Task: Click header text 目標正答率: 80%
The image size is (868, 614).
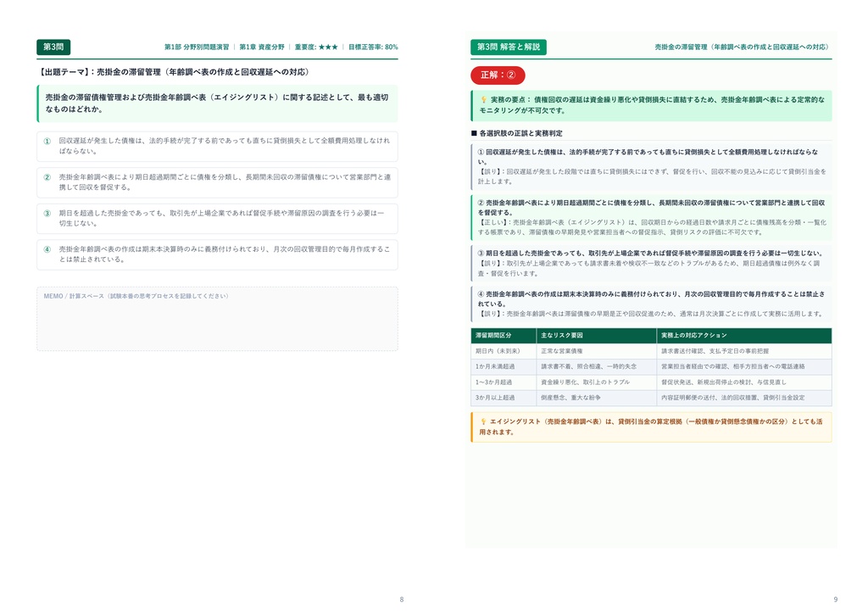Action: click(373, 47)
